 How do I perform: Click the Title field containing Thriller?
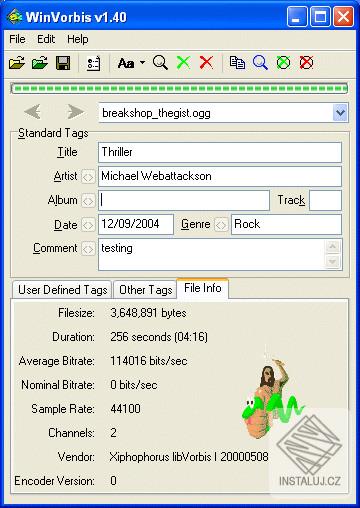[220, 152]
